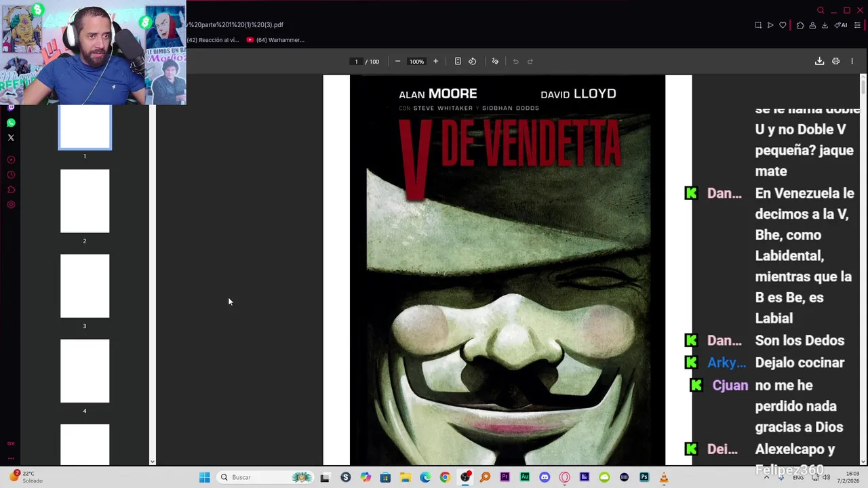Open Photoshop from the taskbar
868x488 pixels.
pos(644,477)
